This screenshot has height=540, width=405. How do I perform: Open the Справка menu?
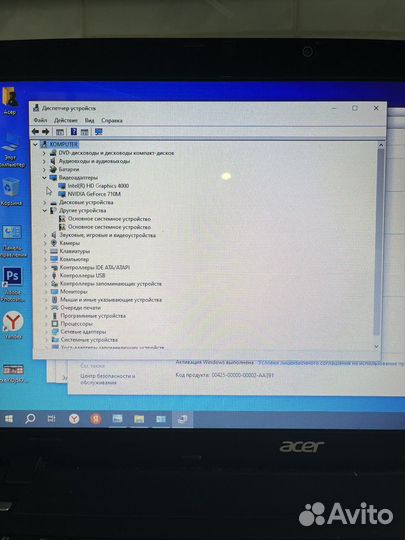click(112, 121)
